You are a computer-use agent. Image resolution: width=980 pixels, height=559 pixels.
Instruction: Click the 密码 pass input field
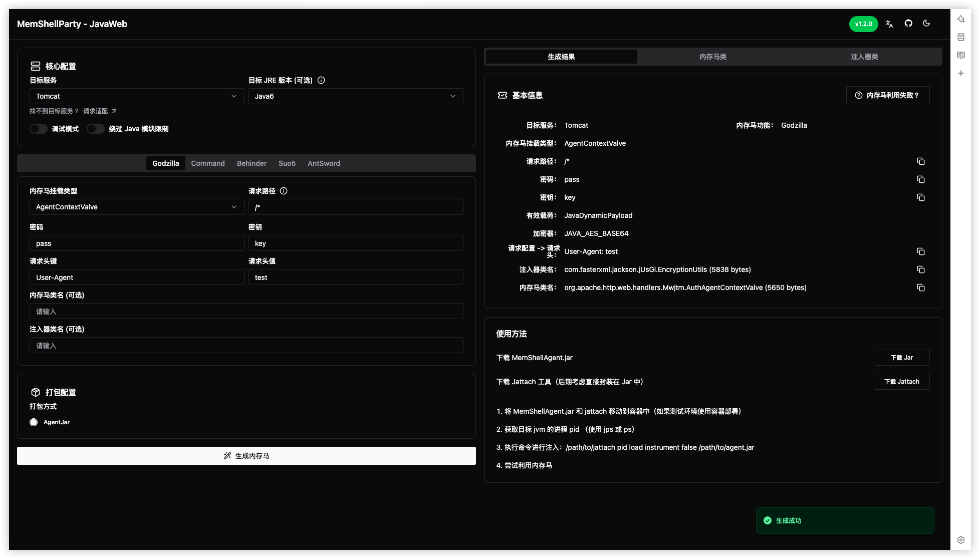(137, 243)
